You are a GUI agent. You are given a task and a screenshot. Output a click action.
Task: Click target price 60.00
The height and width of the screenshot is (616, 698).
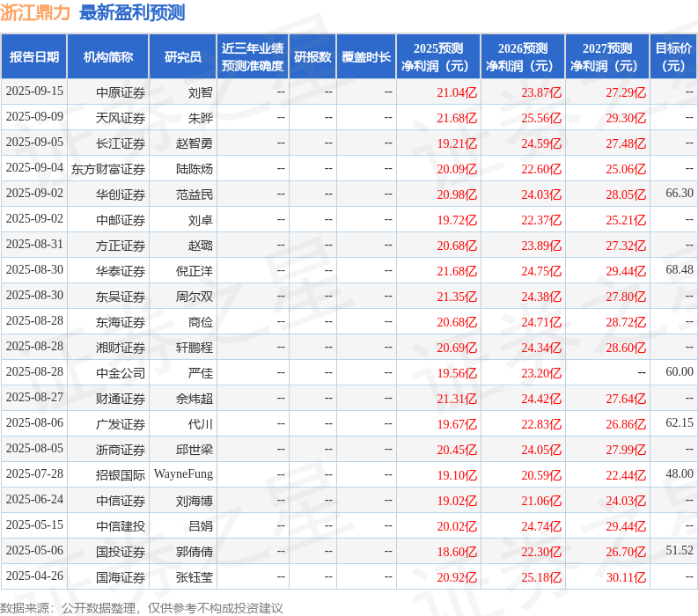(680, 371)
